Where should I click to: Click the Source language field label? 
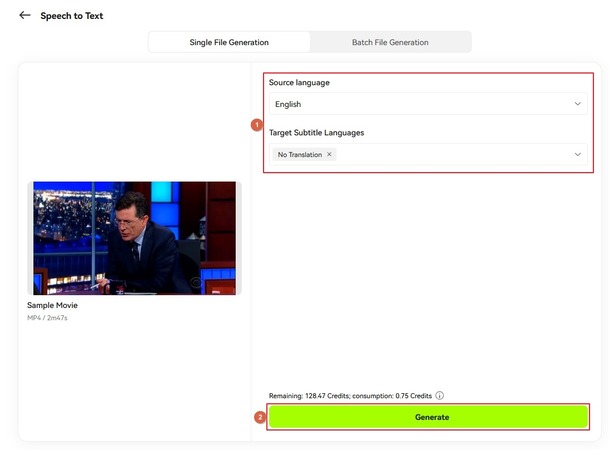click(x=299, y=82)
